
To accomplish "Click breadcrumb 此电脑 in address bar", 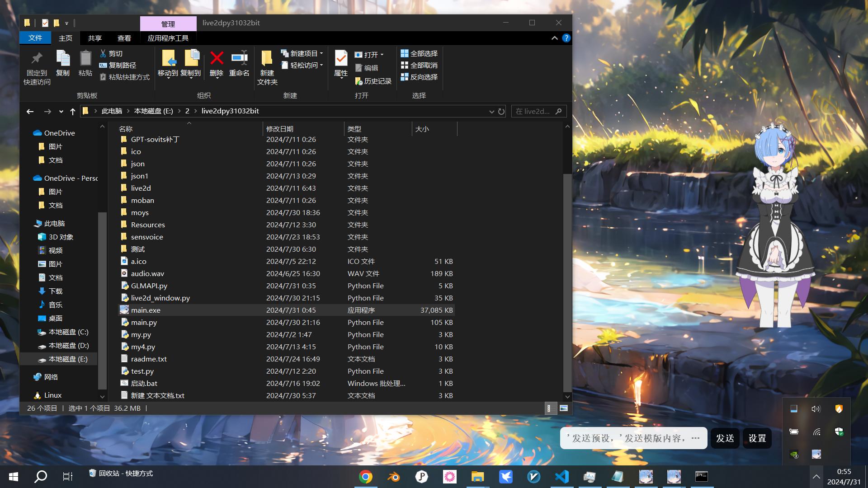I will (112, 111).
